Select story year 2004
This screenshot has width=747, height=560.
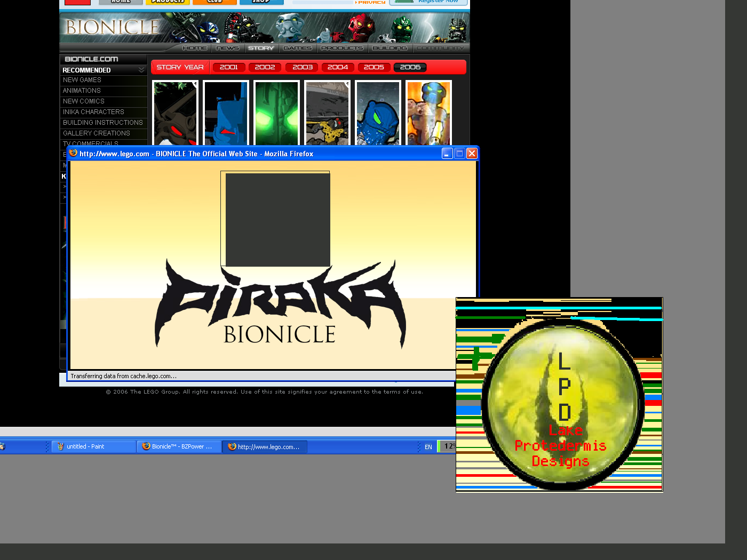pos(338,67)
